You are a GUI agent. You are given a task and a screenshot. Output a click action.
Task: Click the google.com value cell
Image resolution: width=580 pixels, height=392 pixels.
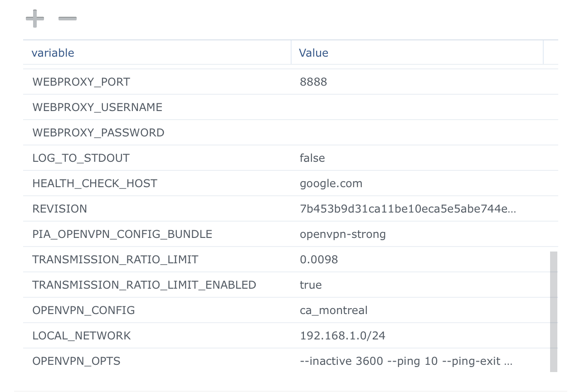[331, 183]
